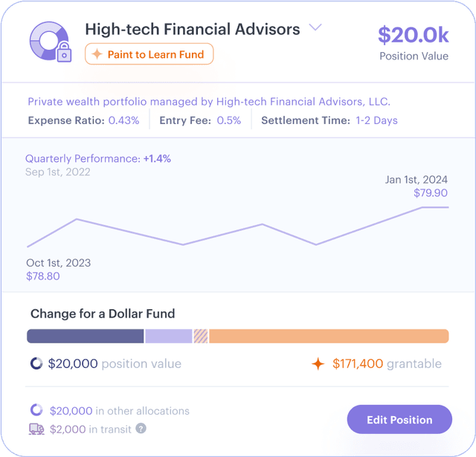Click the Oct 1st, 2023 chart start label
Image resolution: width=476 pixels, height=457 pixels.
[x=58, y=263]
